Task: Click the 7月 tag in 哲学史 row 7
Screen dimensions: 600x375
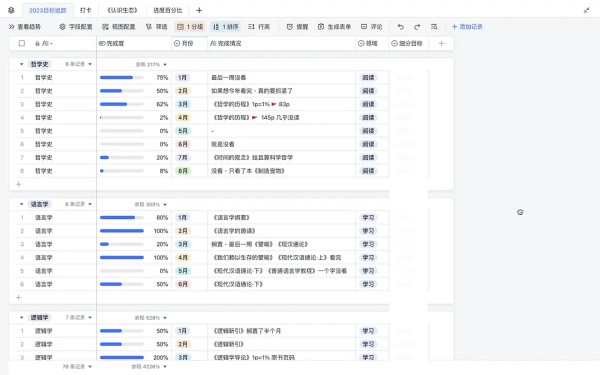Action: pyautogui.click(x=183, y=158)
